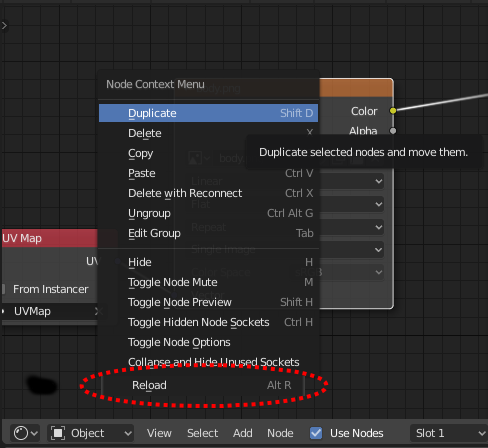Toggle the Use Nodes checkbox
This screenshot has height=448, width=488.
316,433
